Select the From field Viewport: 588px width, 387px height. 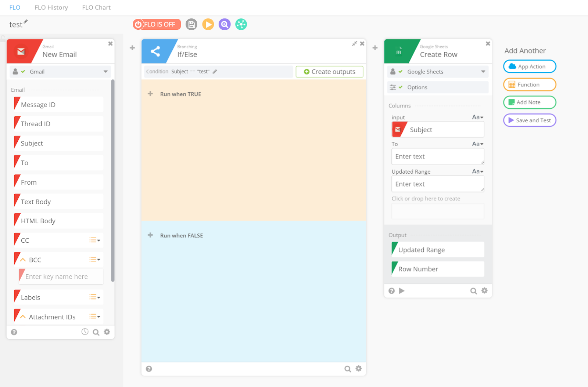59,182
